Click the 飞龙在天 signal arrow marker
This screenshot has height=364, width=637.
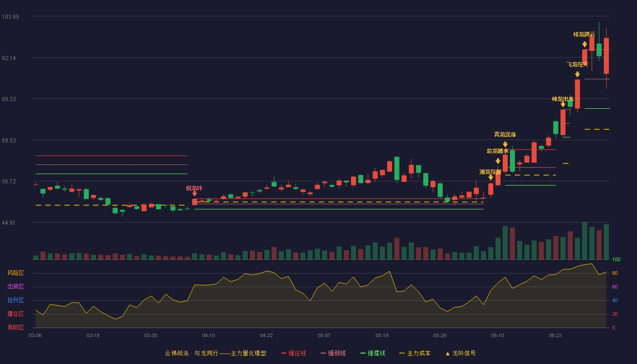(x=577, y=74)
